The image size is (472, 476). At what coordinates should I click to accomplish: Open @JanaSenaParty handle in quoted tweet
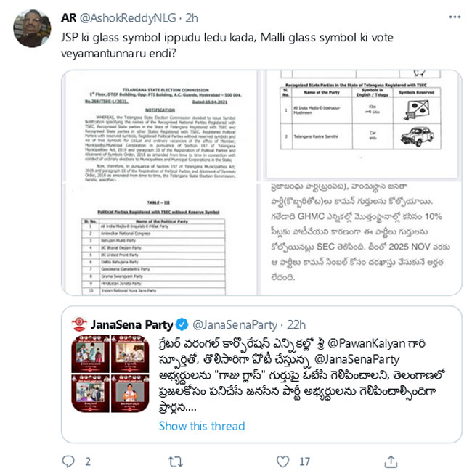coord(235,325)
